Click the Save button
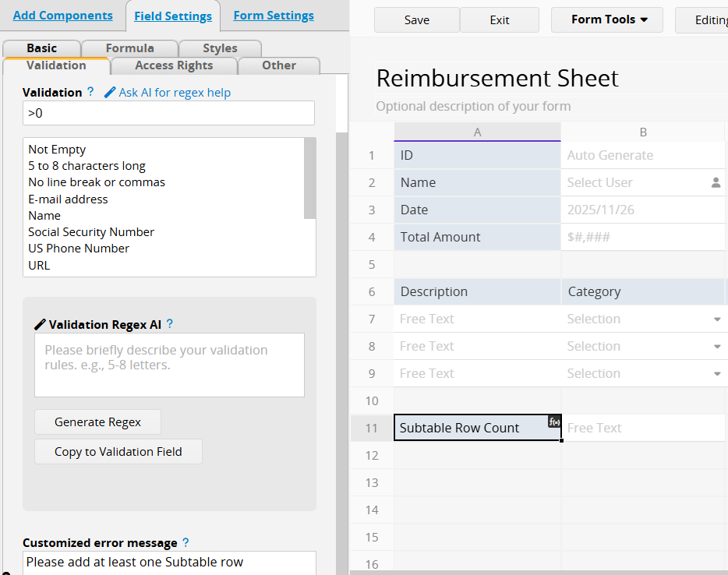This screenshot has height=575, width=728. pos(416,20)
